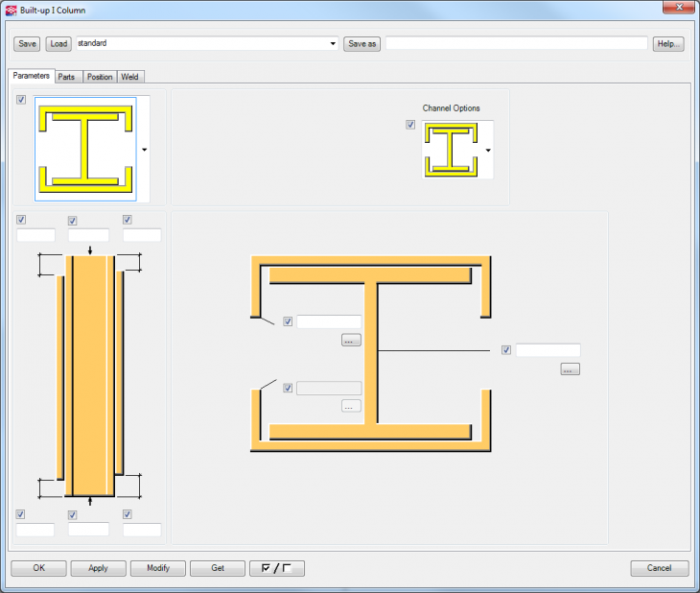Click the Tekla app icon in title bar
Viewport: 700px width, 593px height.
[11, 10]
